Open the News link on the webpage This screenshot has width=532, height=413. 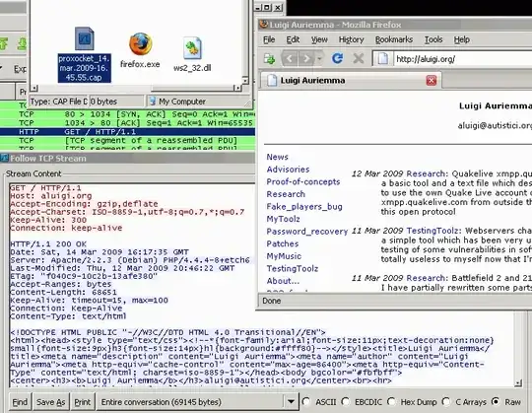pos(277,157)
